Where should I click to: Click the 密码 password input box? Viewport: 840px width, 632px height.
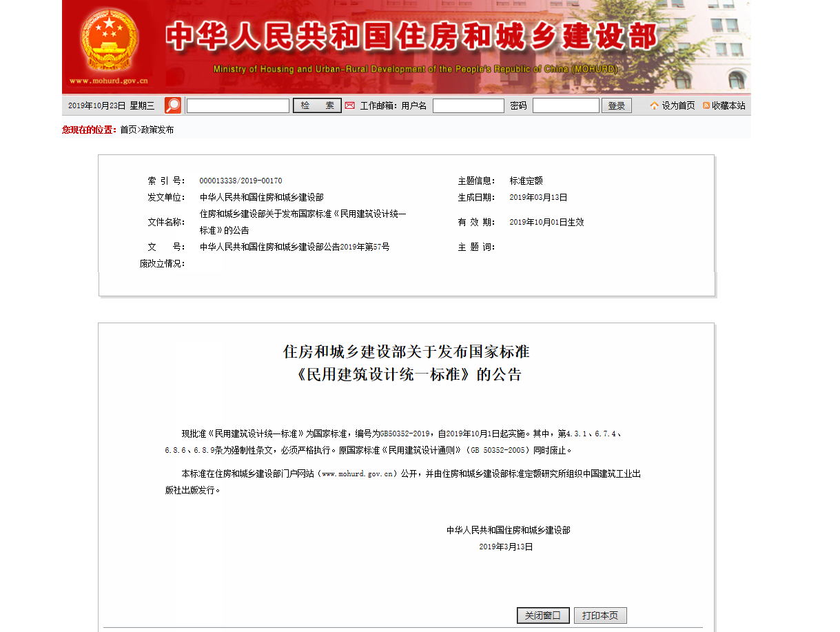click(565, 105)
